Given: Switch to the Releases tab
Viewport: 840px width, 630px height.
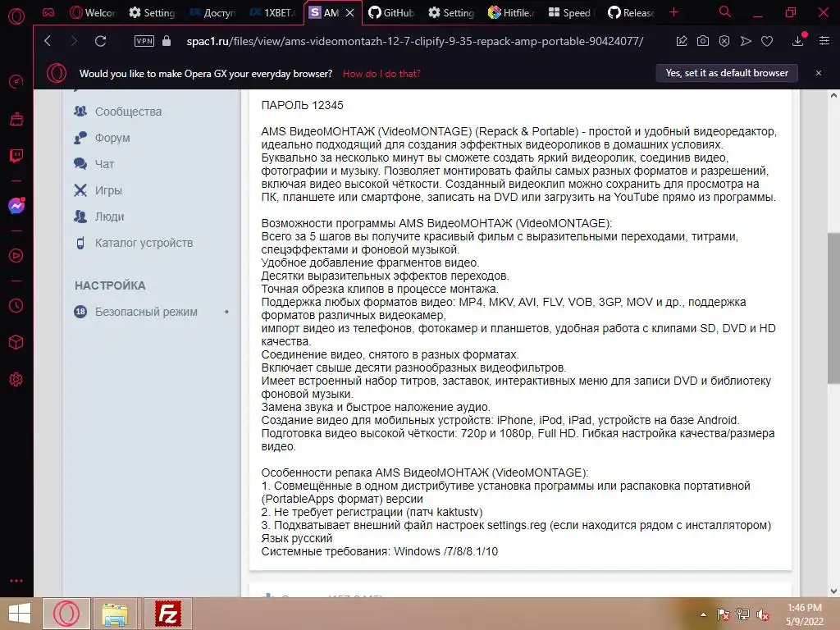Looking at the screenshot, I should 631,13.
